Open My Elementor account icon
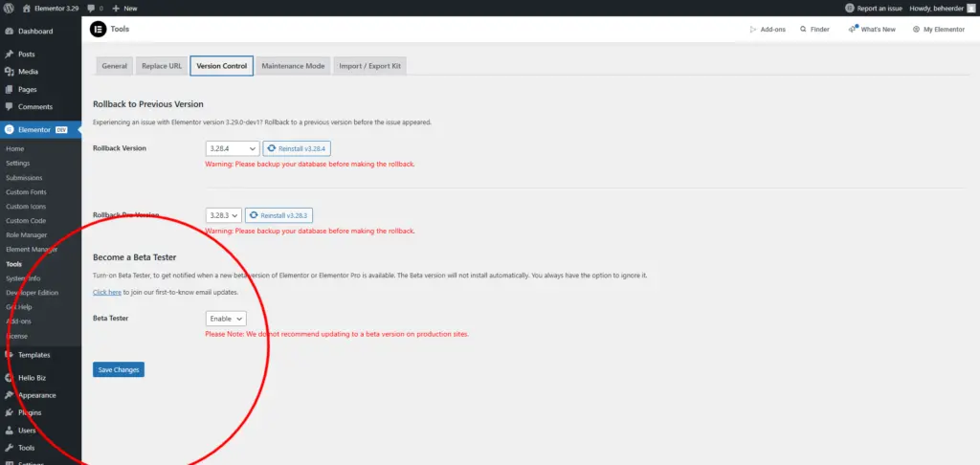Viewport: 980px width, 465px height. tap(916, 30)
